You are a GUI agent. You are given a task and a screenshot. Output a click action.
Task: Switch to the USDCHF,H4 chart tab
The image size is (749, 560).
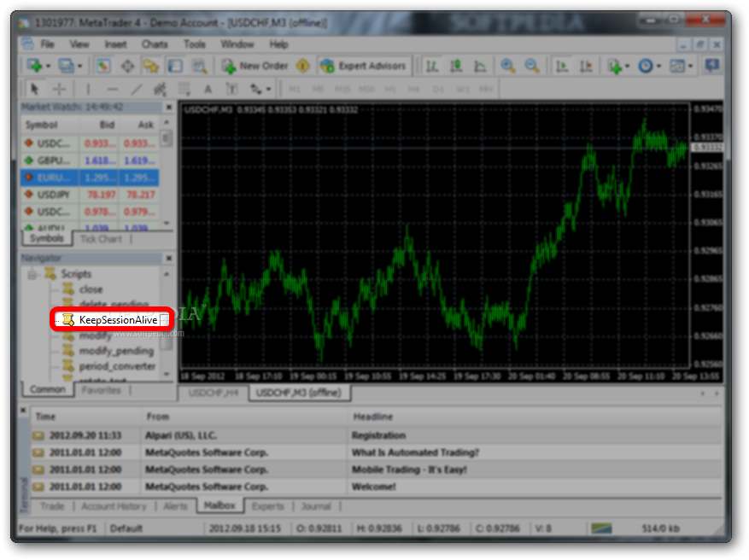213,393
